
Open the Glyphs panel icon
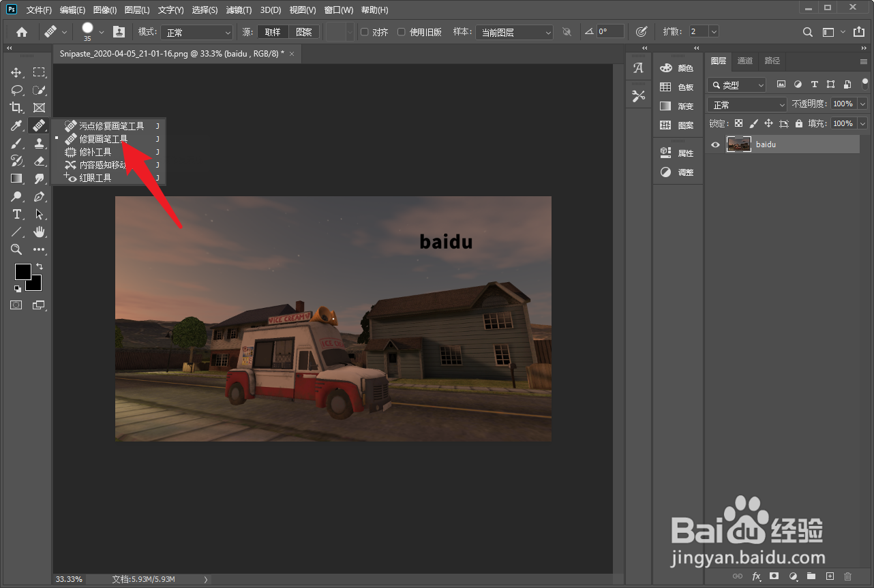coord(638,68)
